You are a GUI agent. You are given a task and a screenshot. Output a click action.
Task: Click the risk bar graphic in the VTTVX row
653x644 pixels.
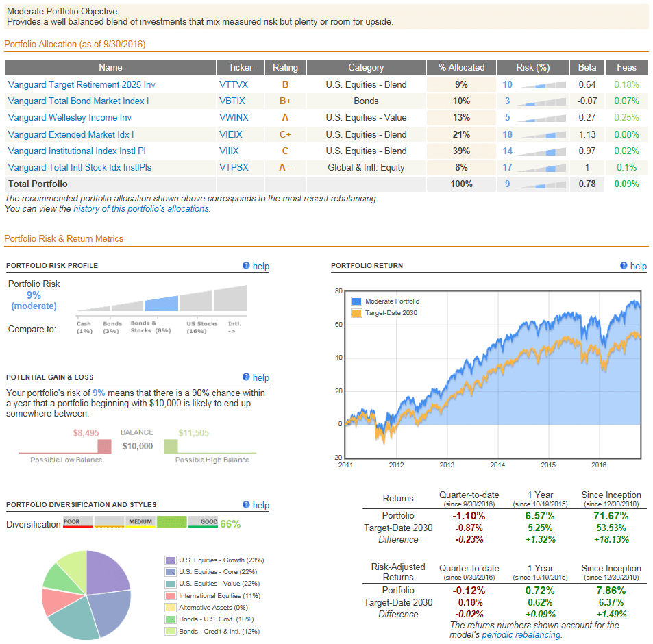click(541, 85)
